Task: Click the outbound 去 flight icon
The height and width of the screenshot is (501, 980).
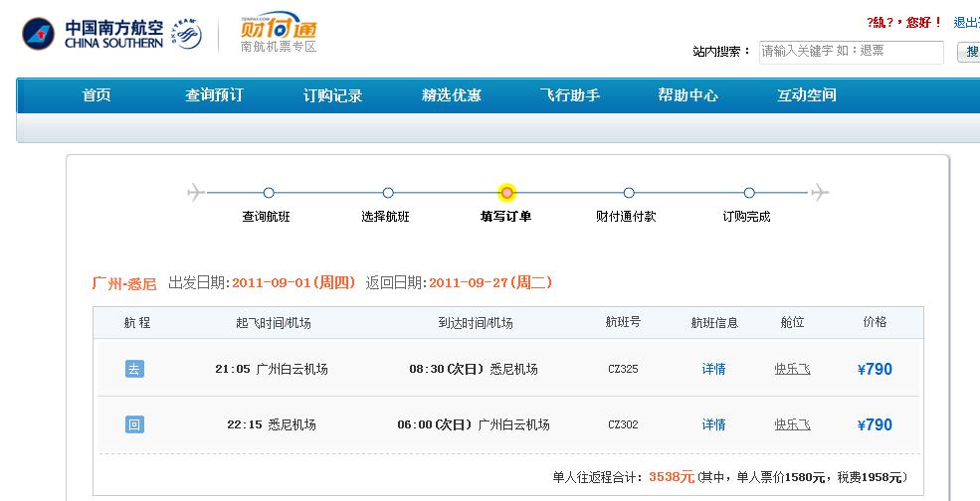Action: pyautogui.click(x=134, y=369)
